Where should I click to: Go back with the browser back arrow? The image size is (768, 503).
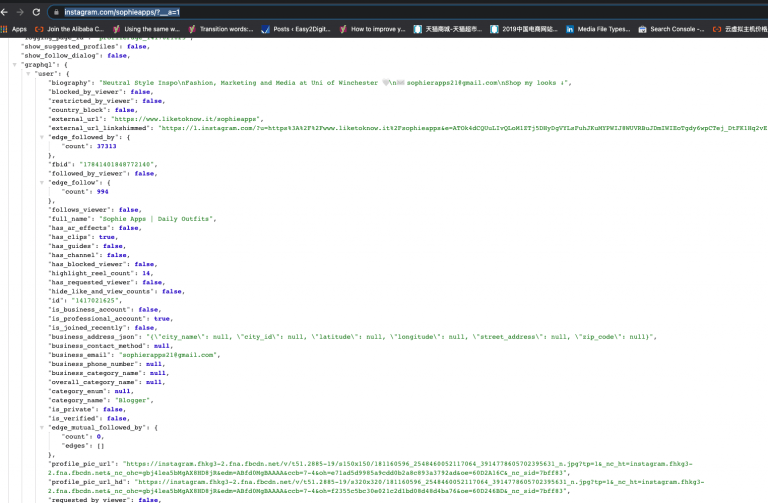[x=4, y=12]
